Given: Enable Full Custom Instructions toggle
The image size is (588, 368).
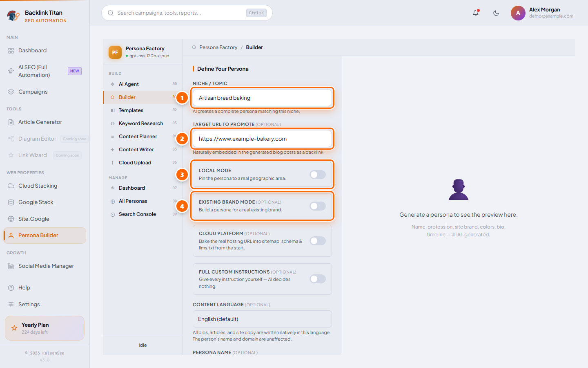Looking at the screenshot, I should tap(318, 279).
